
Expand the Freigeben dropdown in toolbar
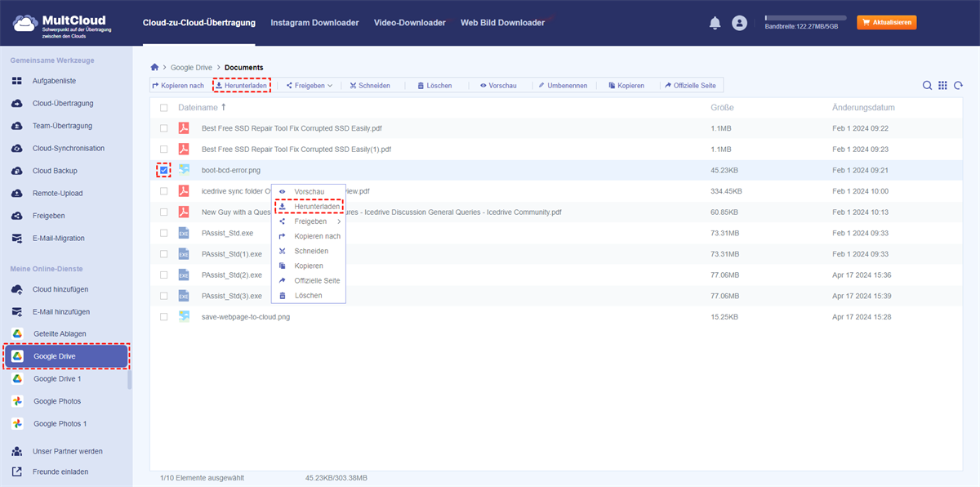[x=310, y=86]
